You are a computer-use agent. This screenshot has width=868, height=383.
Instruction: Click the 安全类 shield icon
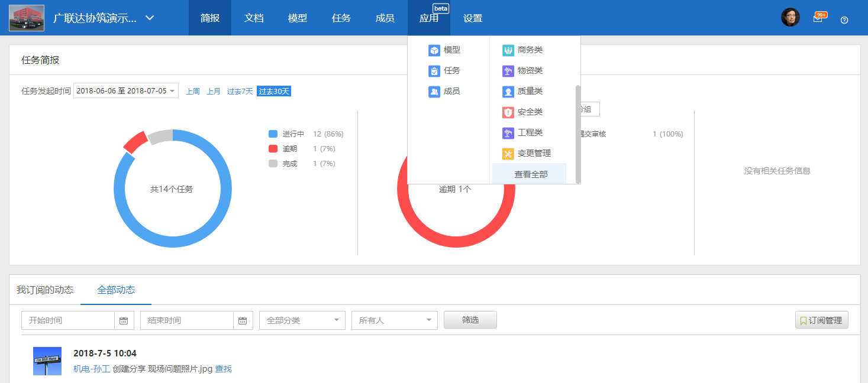508,112
